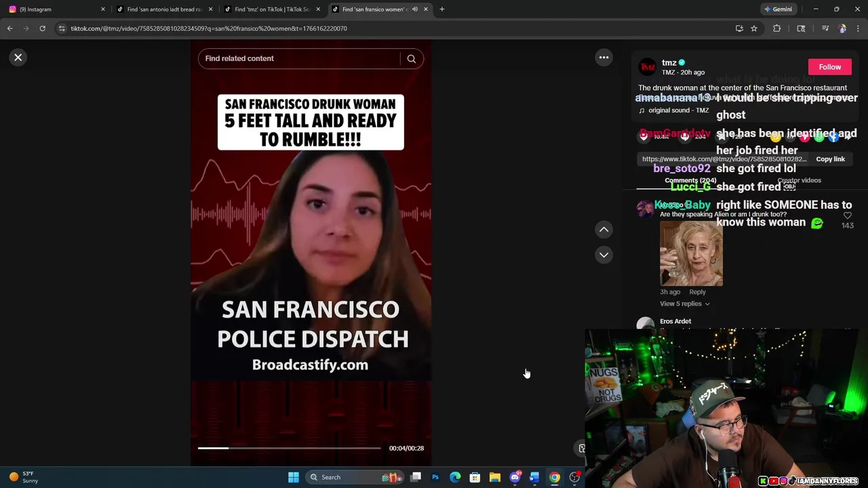Close the TikTok video viewer
Screen dimensions: 868x488
18,58
